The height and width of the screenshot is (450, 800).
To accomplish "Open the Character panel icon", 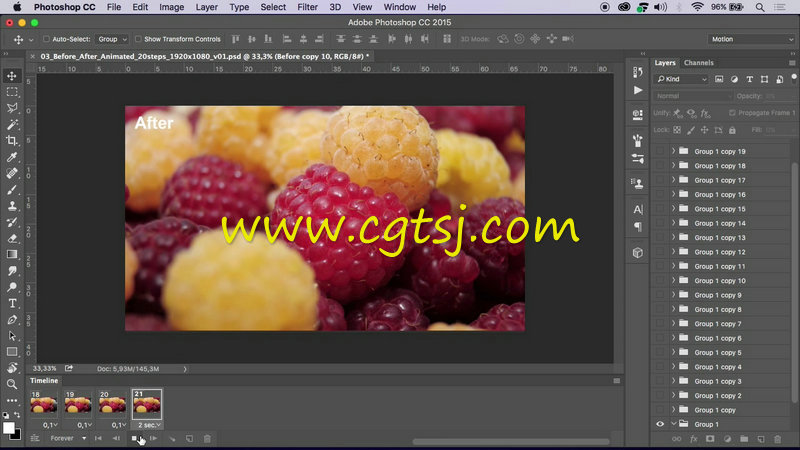I will (638, 209).
